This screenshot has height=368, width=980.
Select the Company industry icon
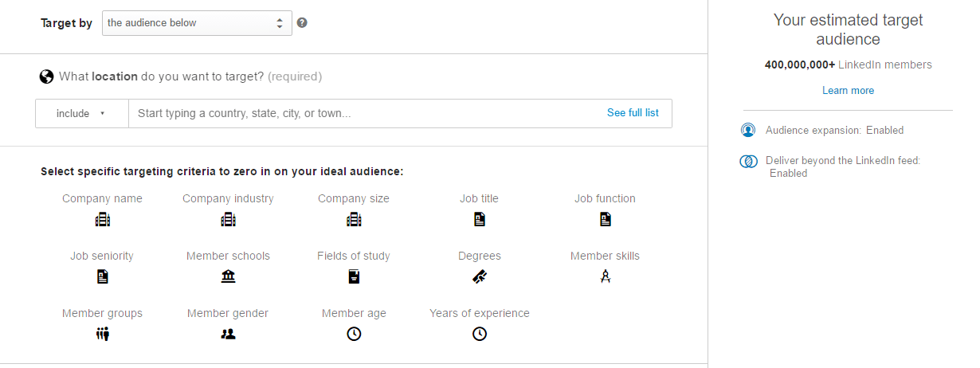(x=228, y=220)
